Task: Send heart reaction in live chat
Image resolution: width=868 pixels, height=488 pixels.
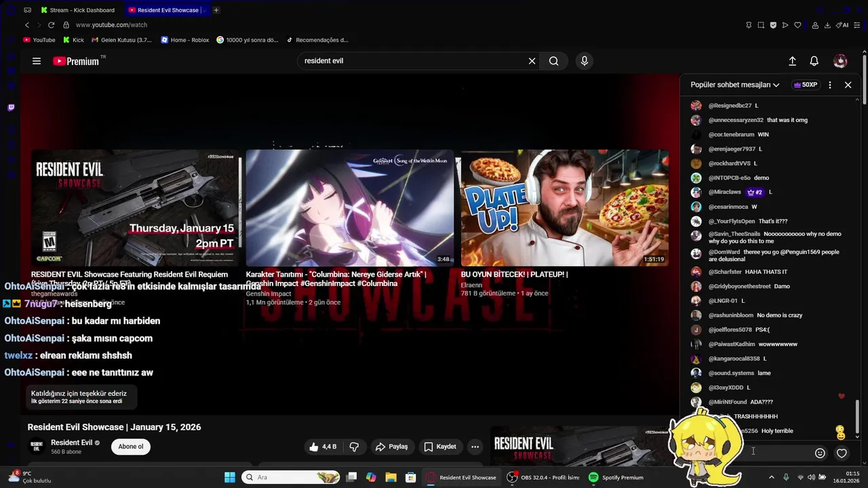Action: coord(842,453)
